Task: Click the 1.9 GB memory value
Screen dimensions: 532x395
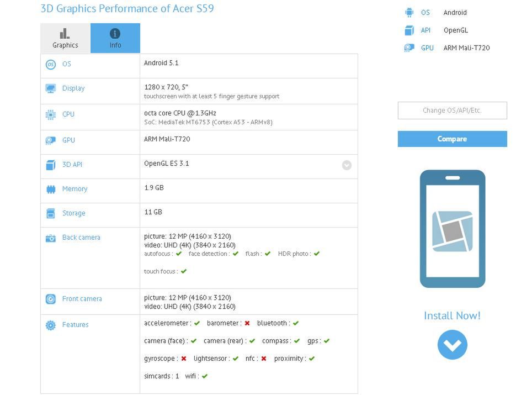Action: point(154,188)
